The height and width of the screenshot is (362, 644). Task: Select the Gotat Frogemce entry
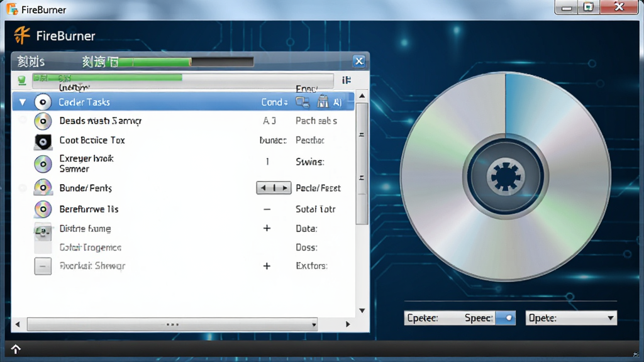[91, 248]
